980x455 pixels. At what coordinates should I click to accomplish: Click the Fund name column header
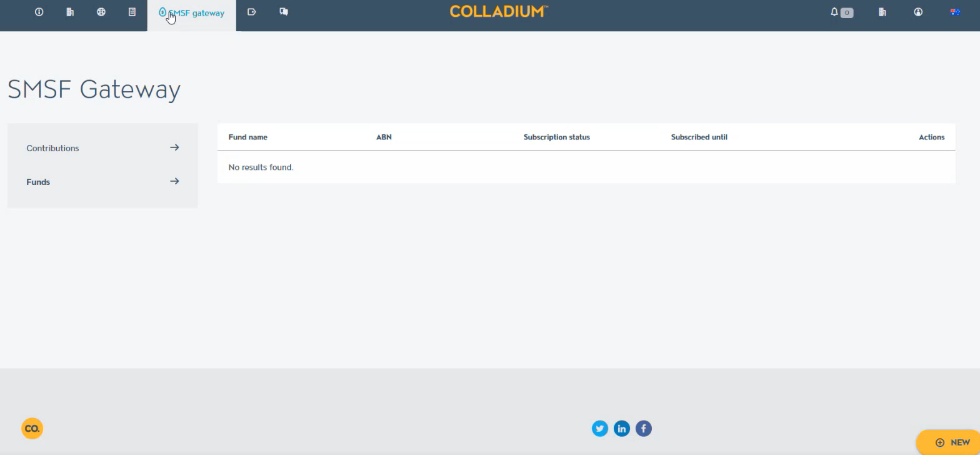click(x=248, y=137)
